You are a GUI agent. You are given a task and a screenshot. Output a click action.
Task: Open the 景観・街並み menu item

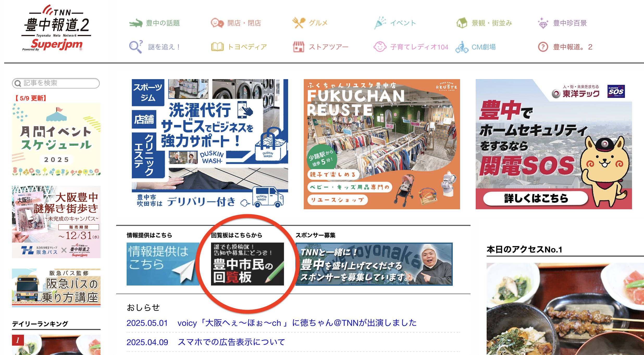click(x=492, y=23)
